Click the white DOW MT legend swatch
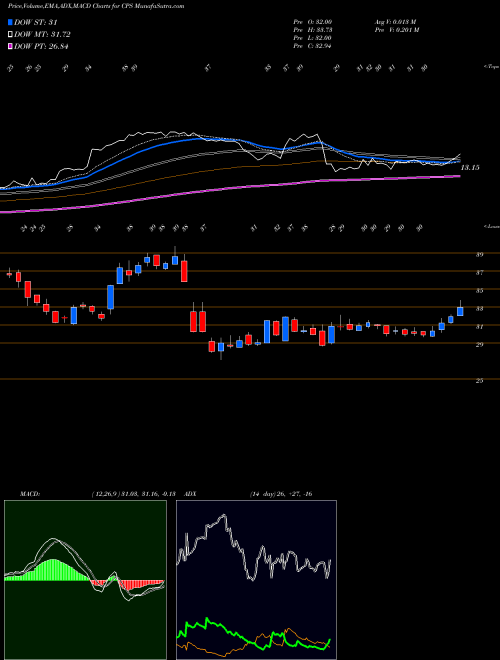 (10, 35)
